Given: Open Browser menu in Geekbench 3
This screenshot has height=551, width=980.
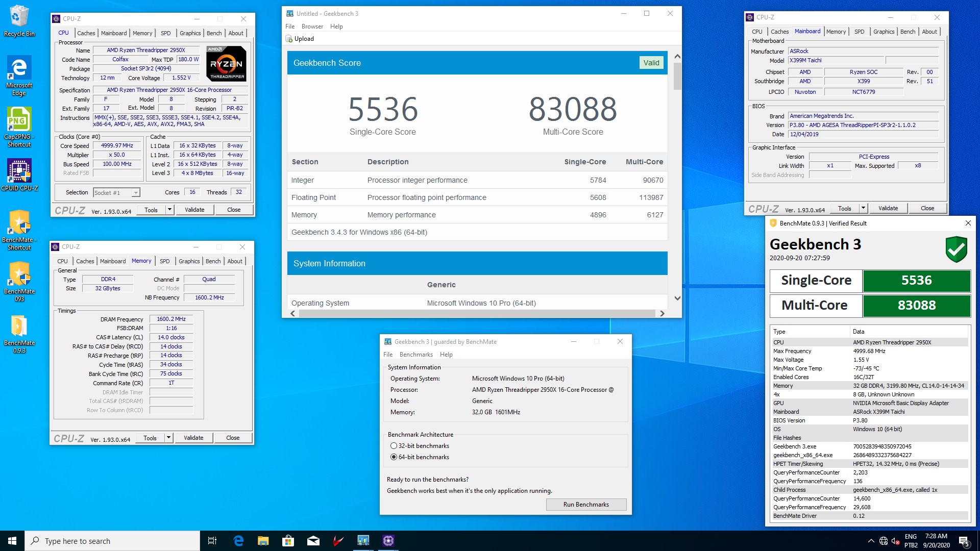Looking at the screenshot, I should click(x=312, y=27).
